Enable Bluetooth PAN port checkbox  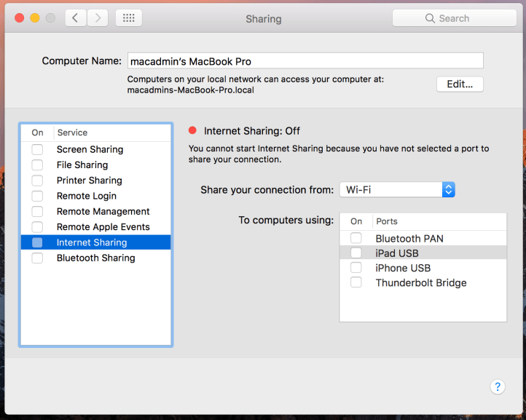click(356, 238)
